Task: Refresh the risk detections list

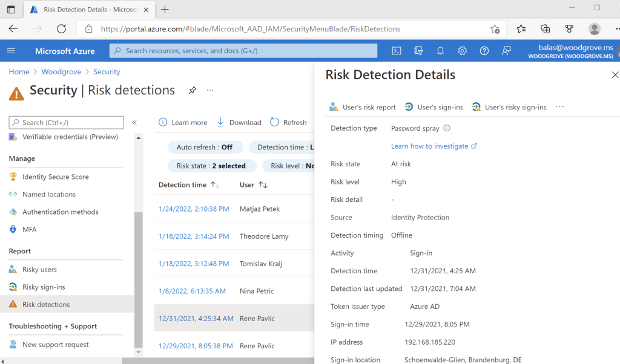Action: coord(288,122)
